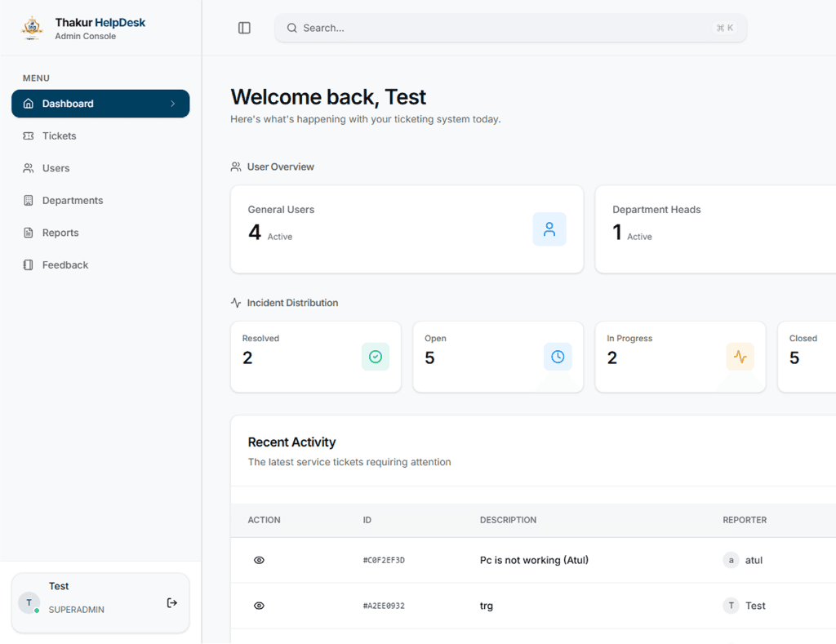Toggle the sidebar panel icon

pyautogui.click(x=244, y=28)
